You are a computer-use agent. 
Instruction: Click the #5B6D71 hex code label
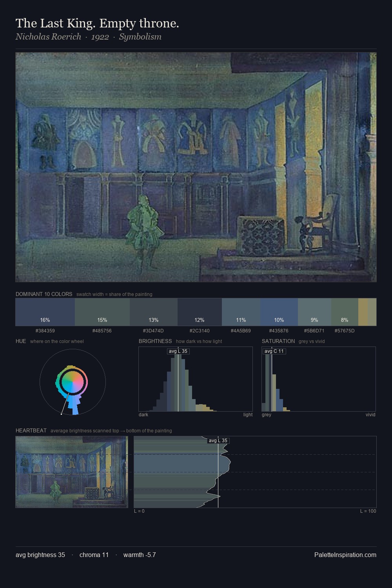click(314, 331)
